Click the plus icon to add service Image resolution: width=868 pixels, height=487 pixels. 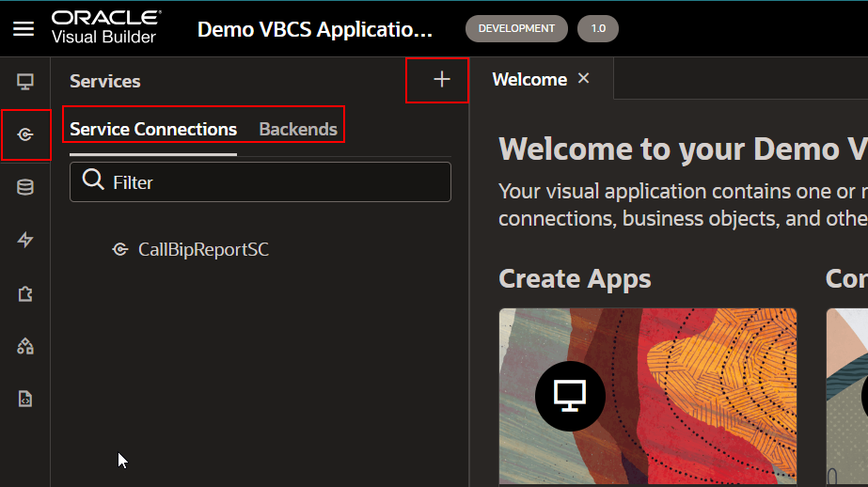[x=441, y=80]
